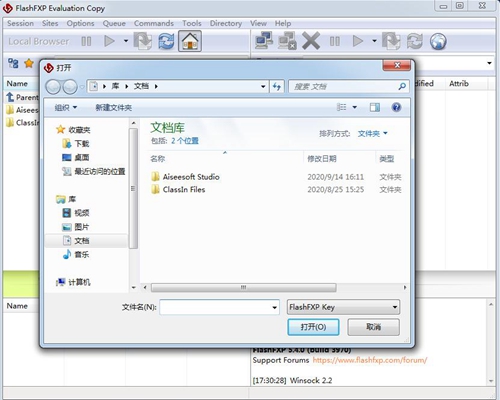Select 音乐 library in sidebar
Image resolution: width=500 pixels, height=400 pixels.
tap(76, 255)
